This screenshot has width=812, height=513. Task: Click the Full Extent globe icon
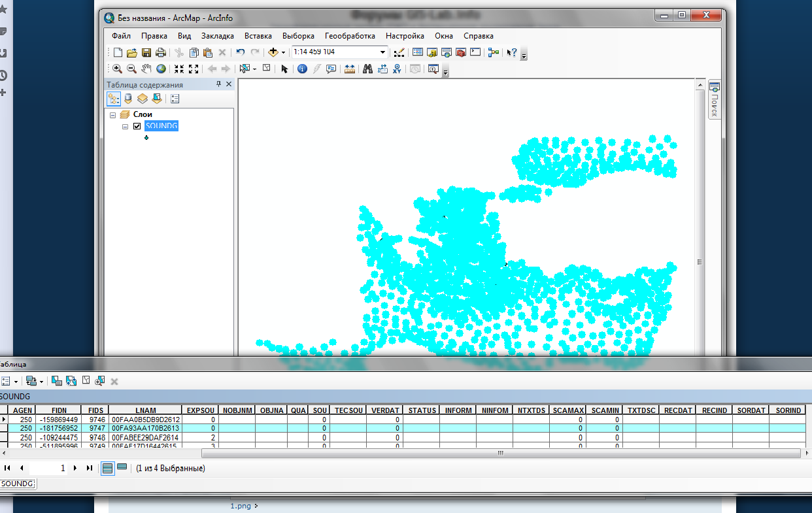161,69
